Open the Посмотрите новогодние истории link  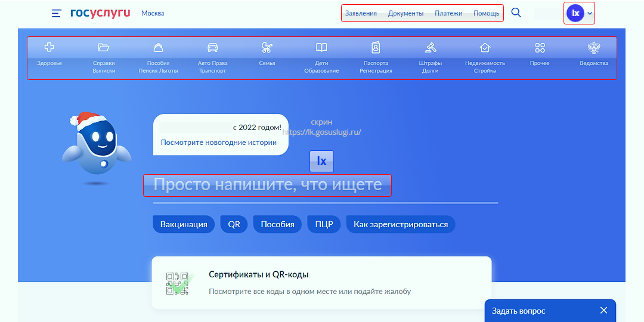[218, 143]
